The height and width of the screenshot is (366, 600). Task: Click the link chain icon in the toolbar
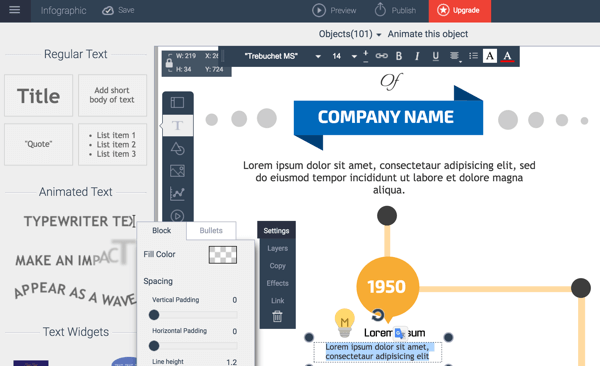tap(382, 56)
